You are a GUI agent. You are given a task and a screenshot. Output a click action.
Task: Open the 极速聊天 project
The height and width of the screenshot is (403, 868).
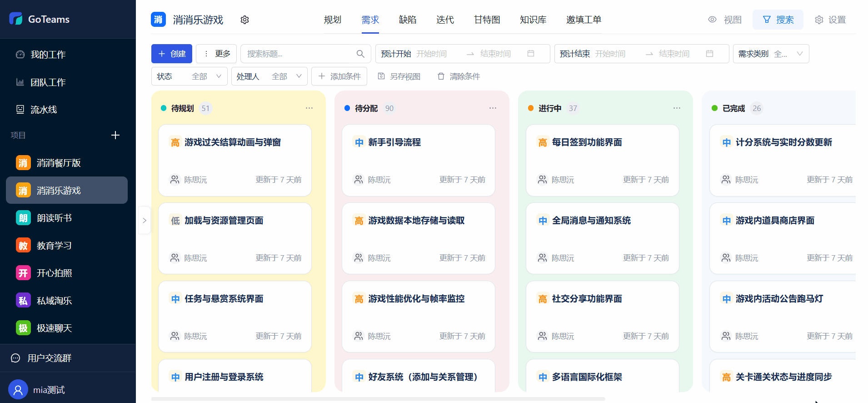[67, 328]
